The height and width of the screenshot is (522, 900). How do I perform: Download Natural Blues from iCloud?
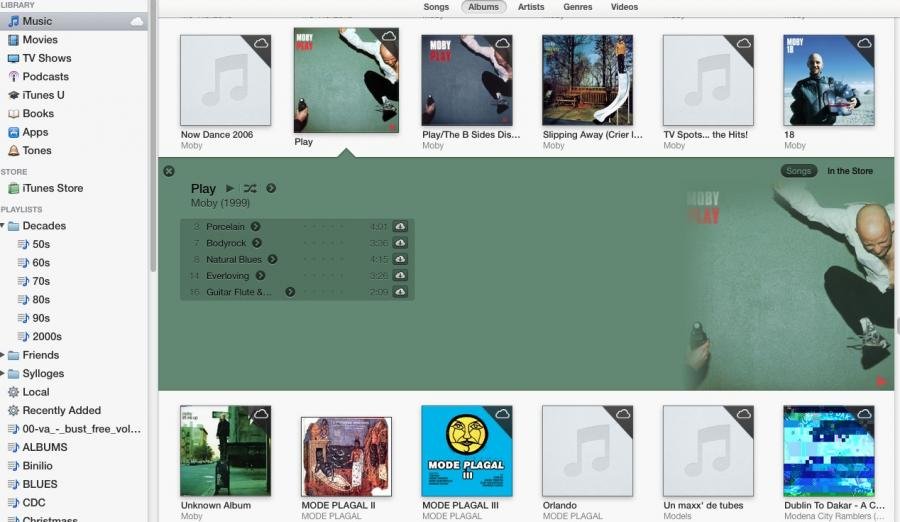[400, 259]
